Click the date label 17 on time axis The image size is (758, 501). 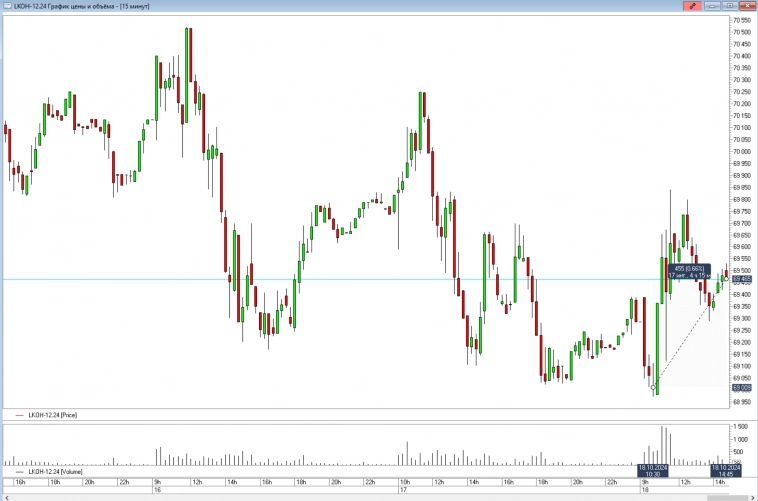click(403, 490)
